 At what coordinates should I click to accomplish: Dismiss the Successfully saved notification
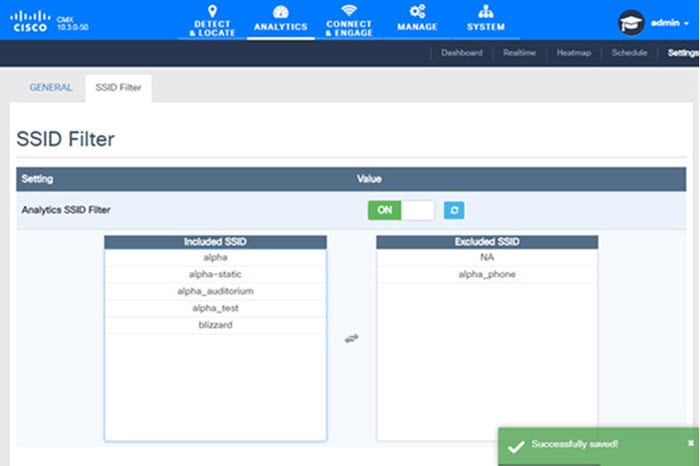tap(691, 443)
